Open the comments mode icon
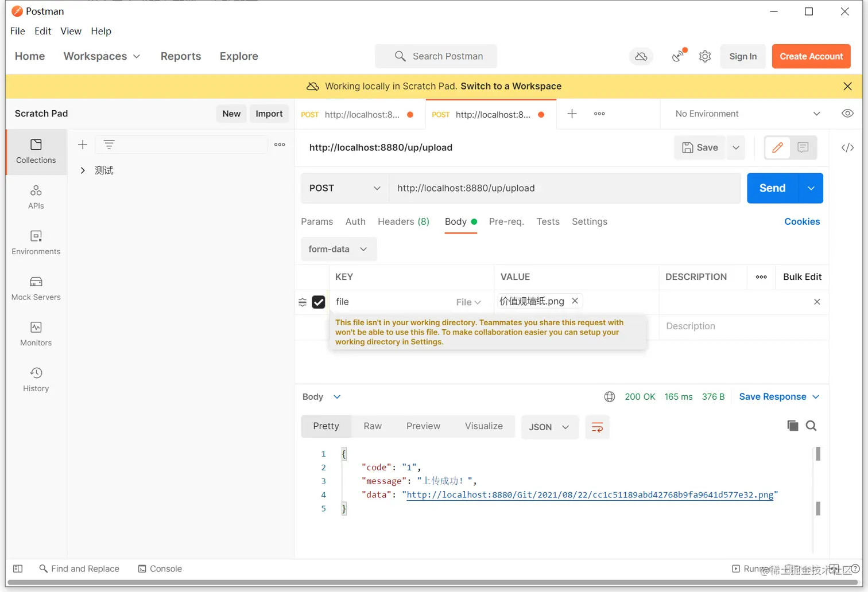Image resolution: width=868 pixels, height=592 pixels. [x=803, y=147]
